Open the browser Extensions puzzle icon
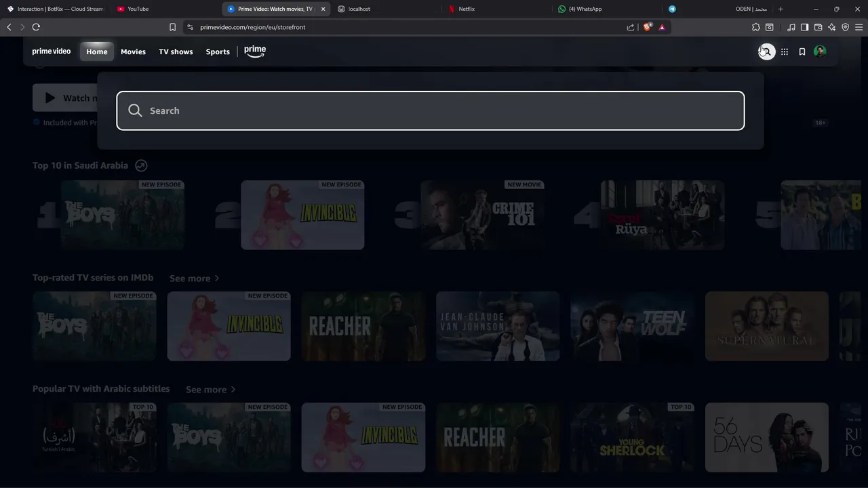 tap(756, 27)
